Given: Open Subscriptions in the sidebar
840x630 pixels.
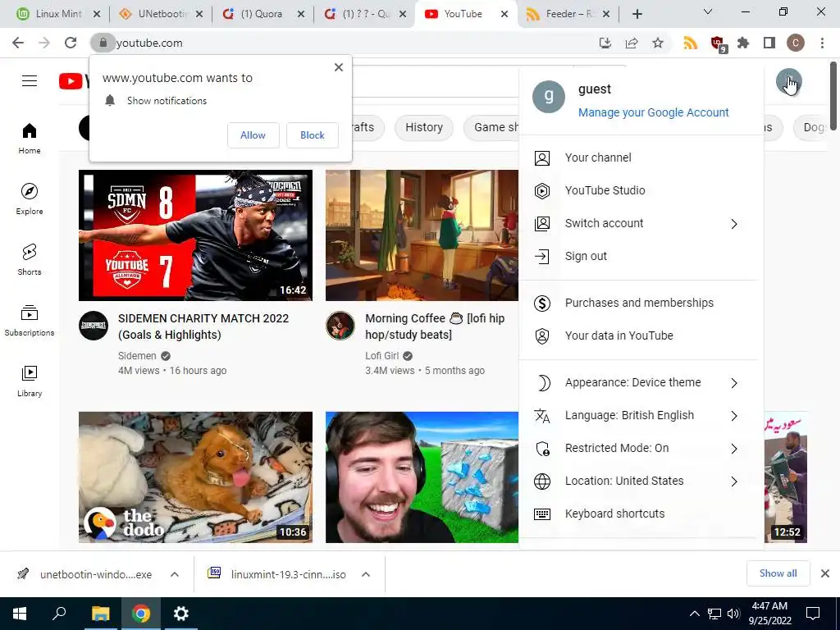Looking at the screenshot, I should pos(30,320).
